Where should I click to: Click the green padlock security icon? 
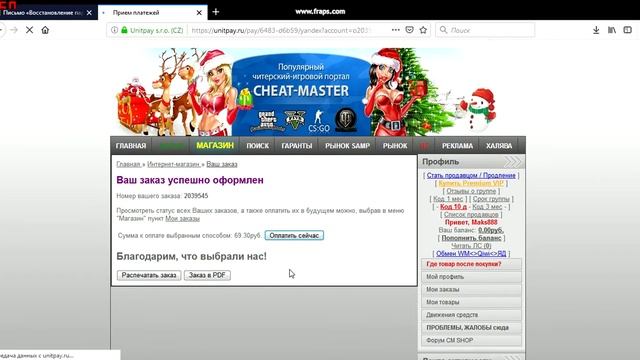click(x=124, y=30)
